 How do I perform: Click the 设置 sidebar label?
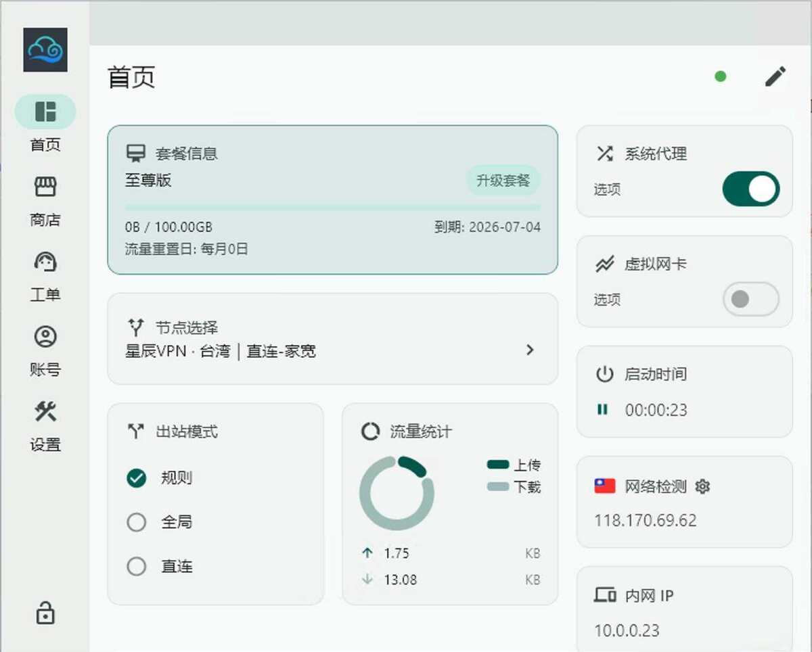tap(45, 445)
